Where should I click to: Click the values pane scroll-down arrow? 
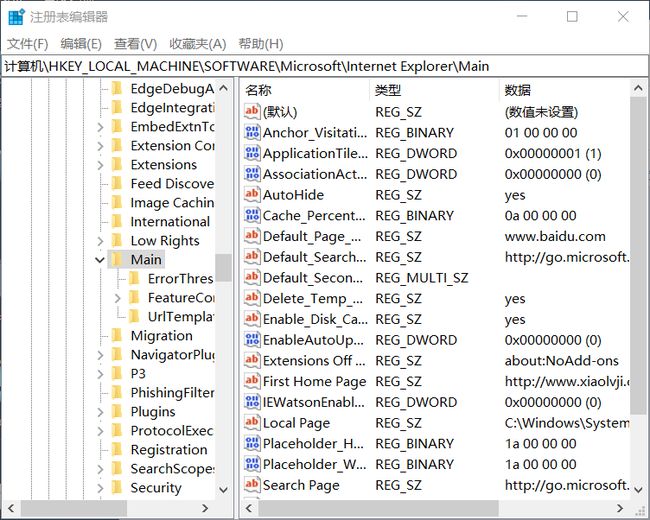(x=638, y=490)
